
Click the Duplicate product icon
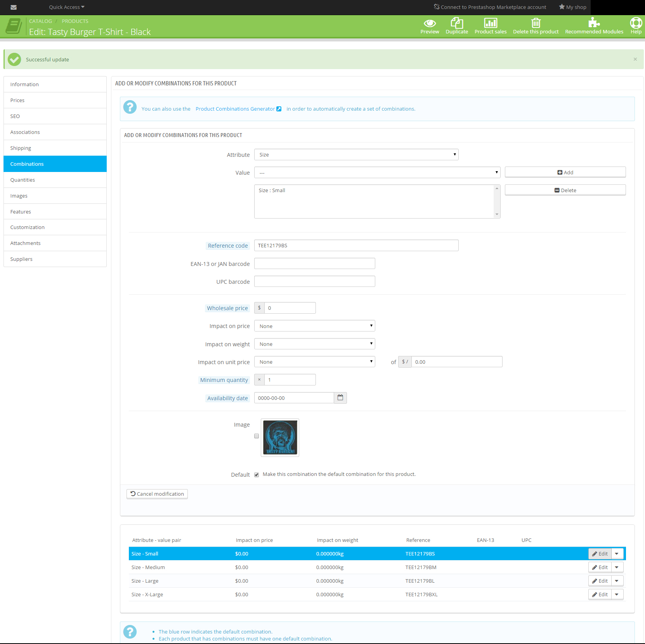(x=457, y=23)
